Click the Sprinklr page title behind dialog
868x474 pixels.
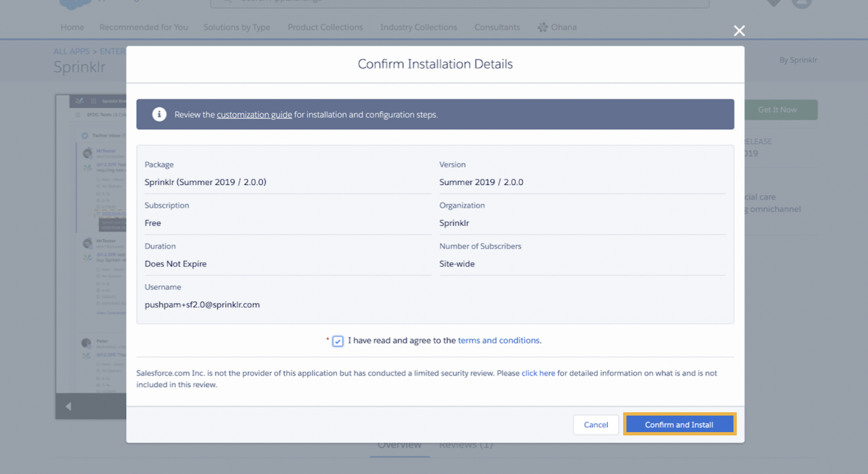(79, 67)
